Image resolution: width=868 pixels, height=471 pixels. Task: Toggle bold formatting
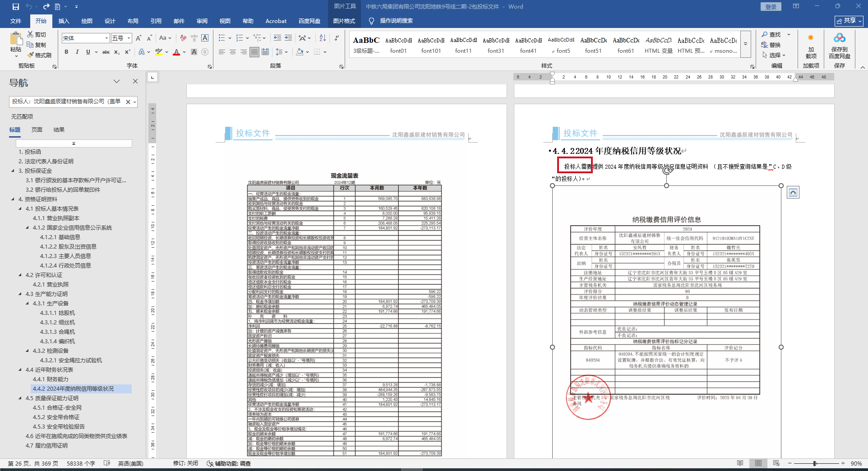66,52
